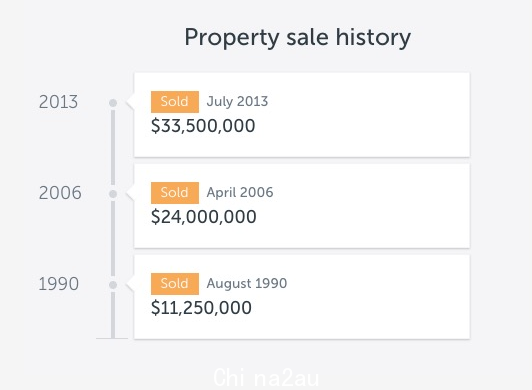This screenshot has width=532, height=390.
Task: Select the 1990 year label on timeline
Action: (x=59, y=284)
